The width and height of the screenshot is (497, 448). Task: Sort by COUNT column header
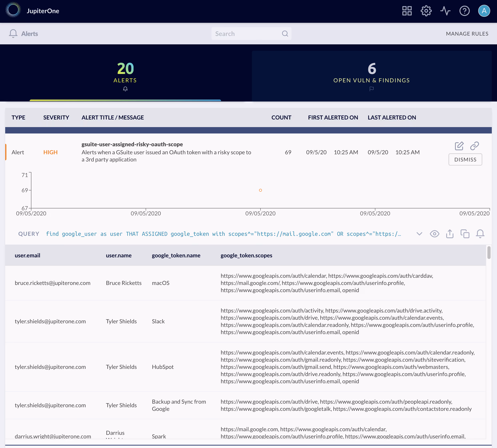click(x=281, y=117)
